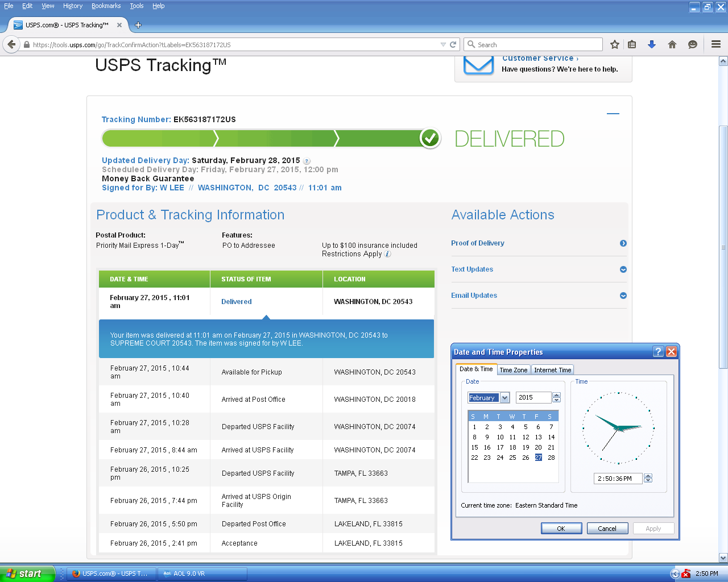Open the File menu
728x582 pixels.
(x=9, y=6)
